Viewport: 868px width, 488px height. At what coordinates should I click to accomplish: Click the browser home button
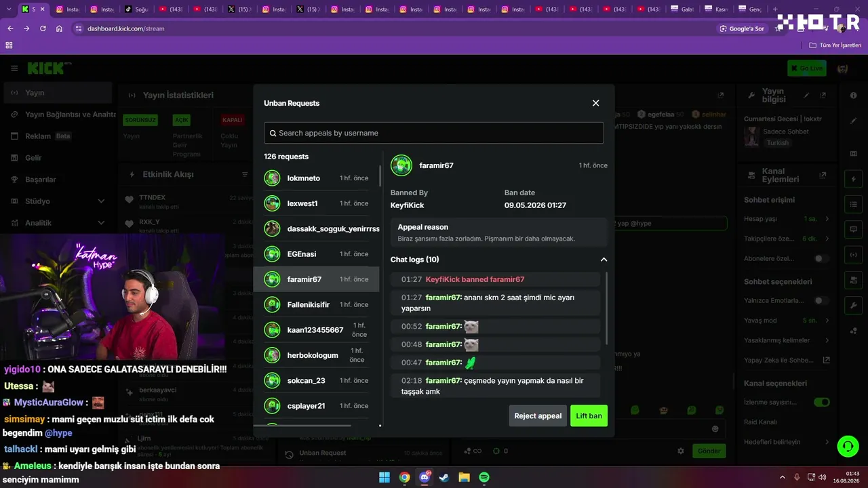[59, 28]
